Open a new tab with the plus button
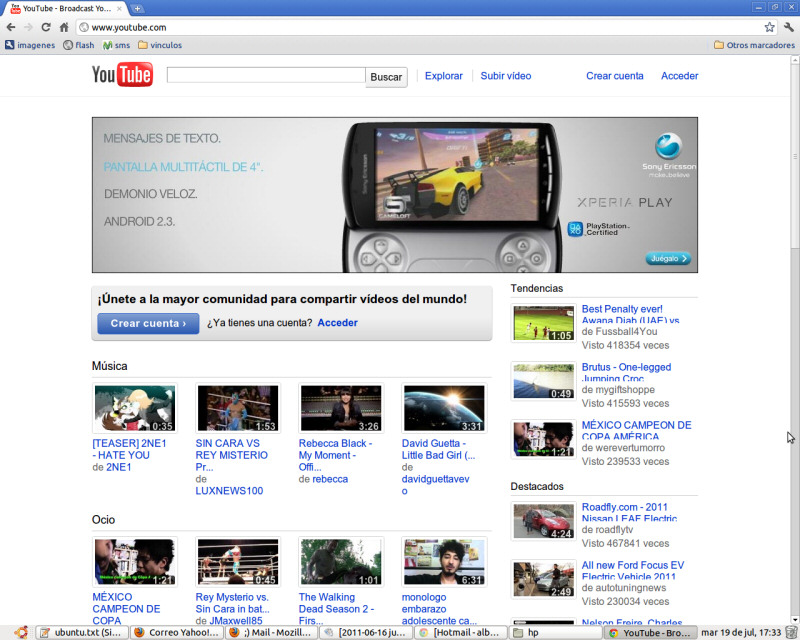This screenshot has width=800, height=640. [x=137, y=8]
